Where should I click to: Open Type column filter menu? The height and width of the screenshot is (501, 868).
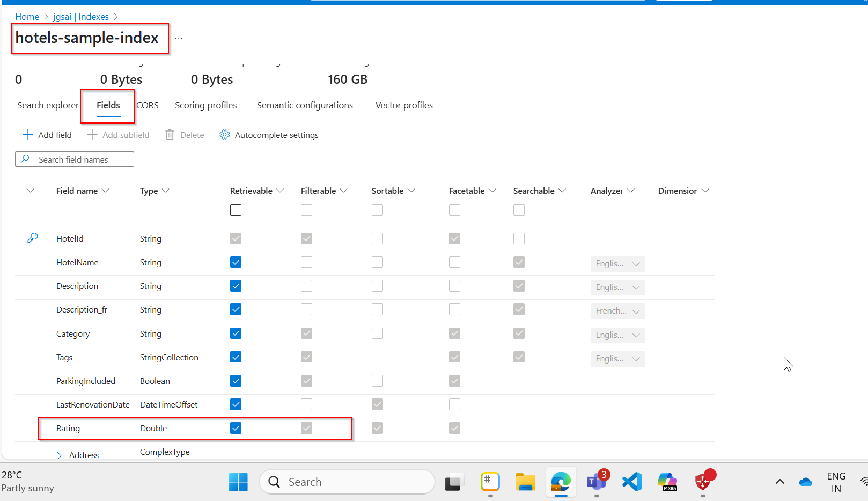(165, 191)
